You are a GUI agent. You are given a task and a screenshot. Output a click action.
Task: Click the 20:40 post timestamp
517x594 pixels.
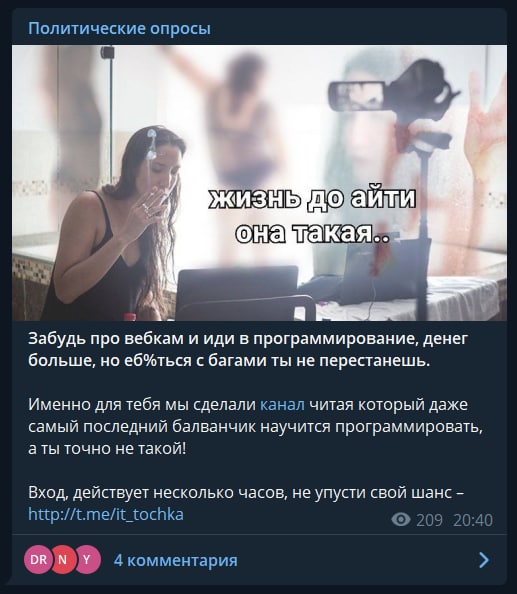click(473, 520)
